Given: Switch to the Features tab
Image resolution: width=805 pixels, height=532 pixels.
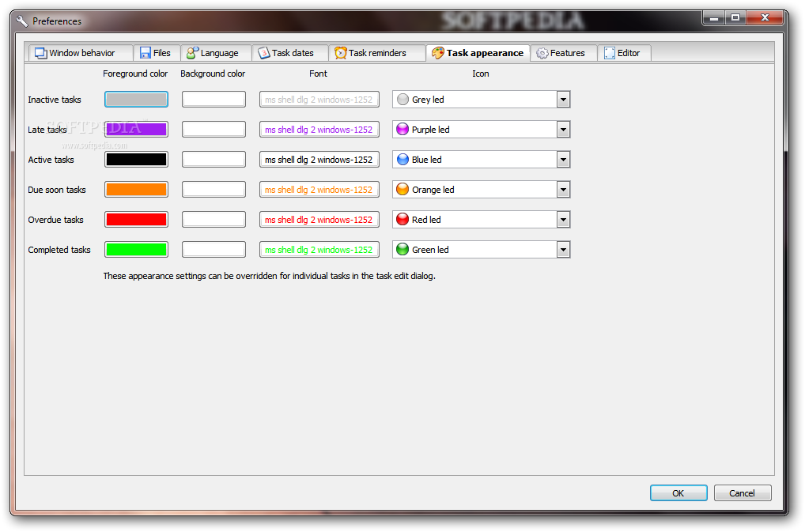Looking at the screenshot, I should pyautogui.click(x=564, y=53).
